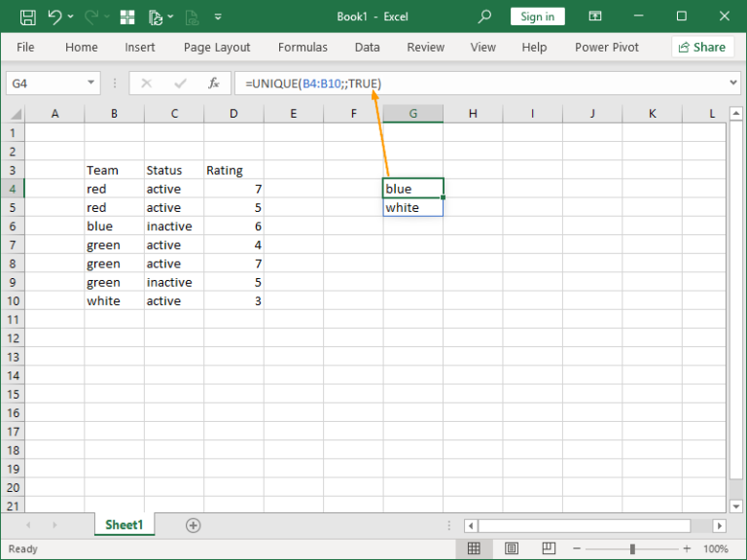Image resolution: width=747 pixels, height=560 pixels.
Task: Open the Power Pivot tab
Action: [606, 47]
